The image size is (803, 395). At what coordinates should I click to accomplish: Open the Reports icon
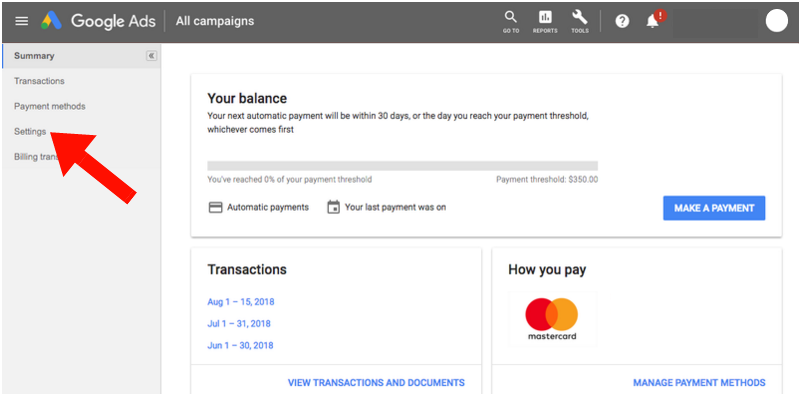coord(545,22)
